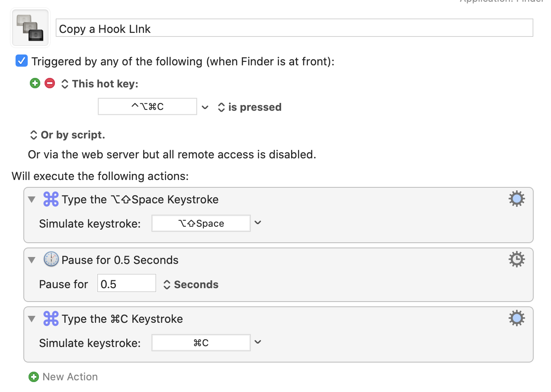This screenshot has height=392, width=551.
Task: Click the green New Action plus icon
Action: [33, 377]
